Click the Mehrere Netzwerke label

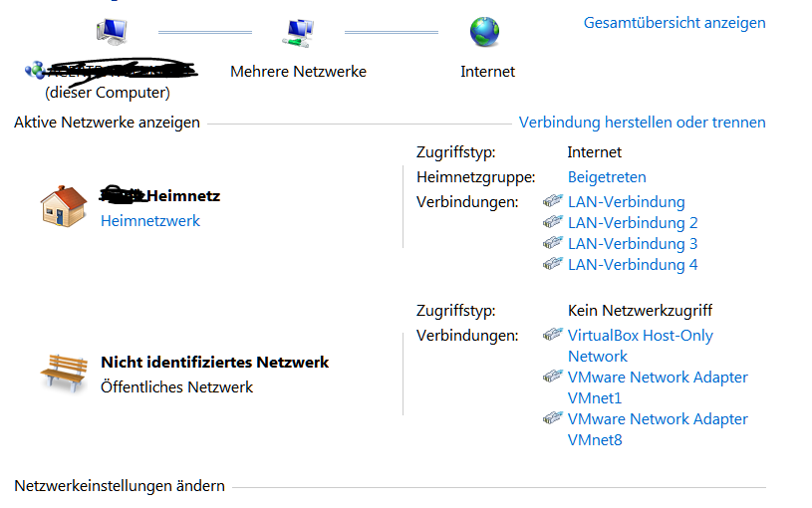click(298, 72)
